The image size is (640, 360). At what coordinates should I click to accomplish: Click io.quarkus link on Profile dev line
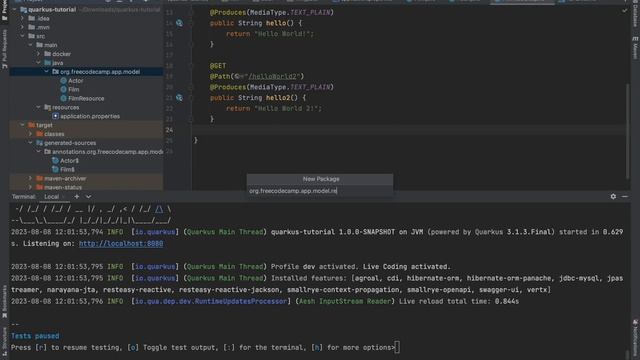[x=155, y=267]
